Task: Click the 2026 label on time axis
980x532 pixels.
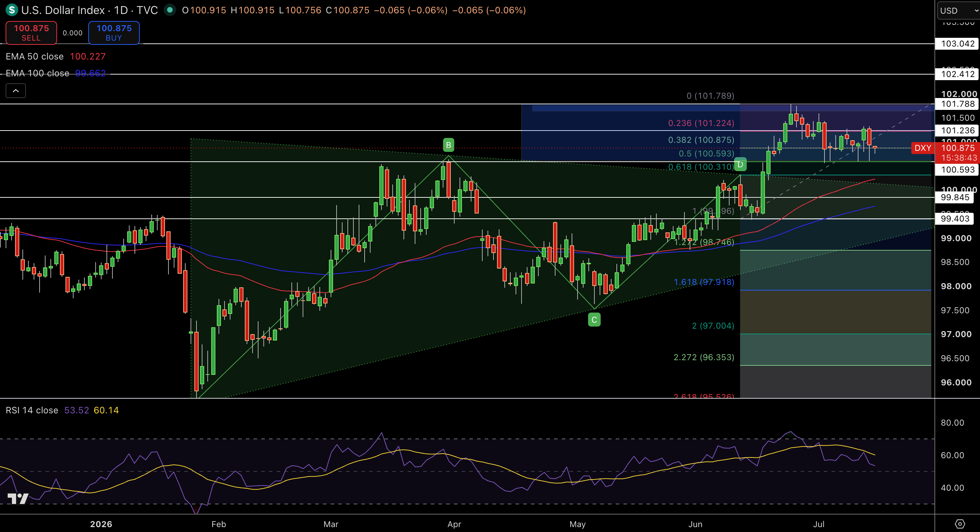Action: pyautogui.click(x=101, y=524)
